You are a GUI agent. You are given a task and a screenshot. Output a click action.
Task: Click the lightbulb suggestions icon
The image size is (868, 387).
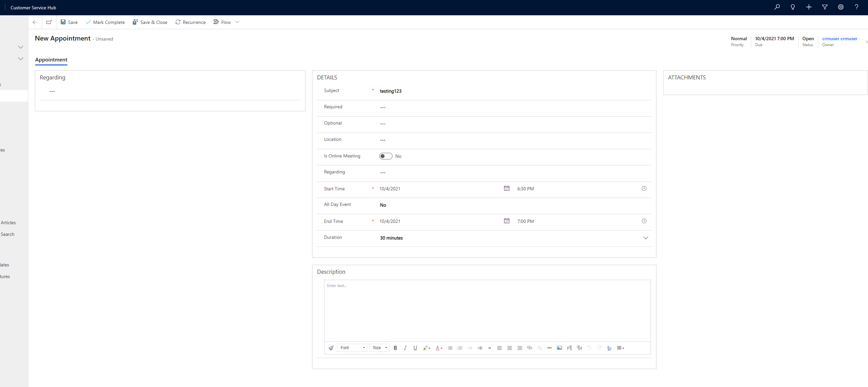point(793,7)
